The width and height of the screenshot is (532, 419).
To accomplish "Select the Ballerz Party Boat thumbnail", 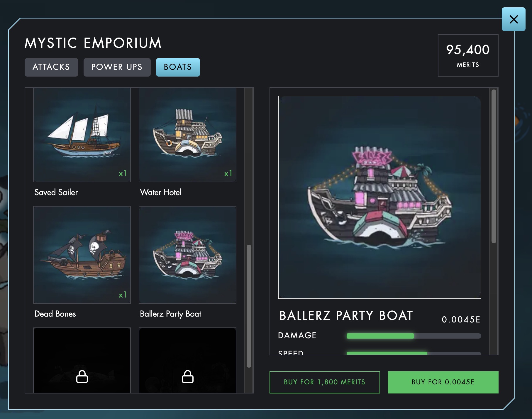I will pyautogui.click(x=187, y=255).
